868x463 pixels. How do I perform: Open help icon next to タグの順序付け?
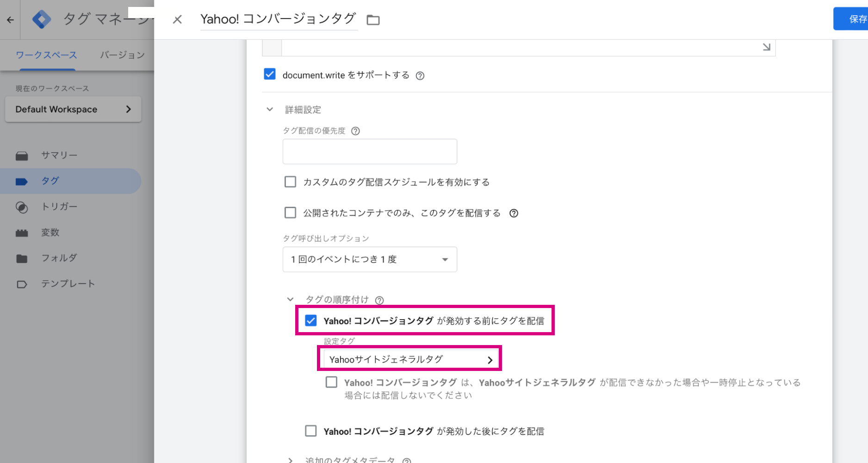click(379, 300)
